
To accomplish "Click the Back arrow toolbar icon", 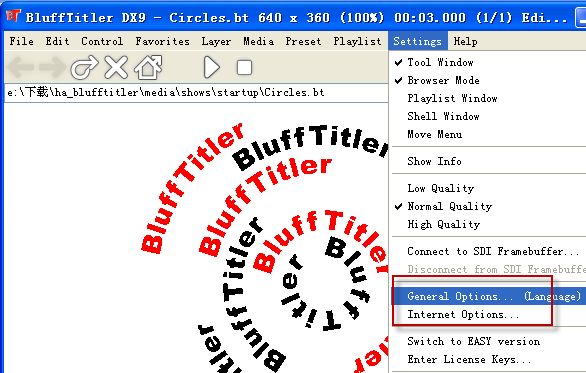I will (21, 68).
